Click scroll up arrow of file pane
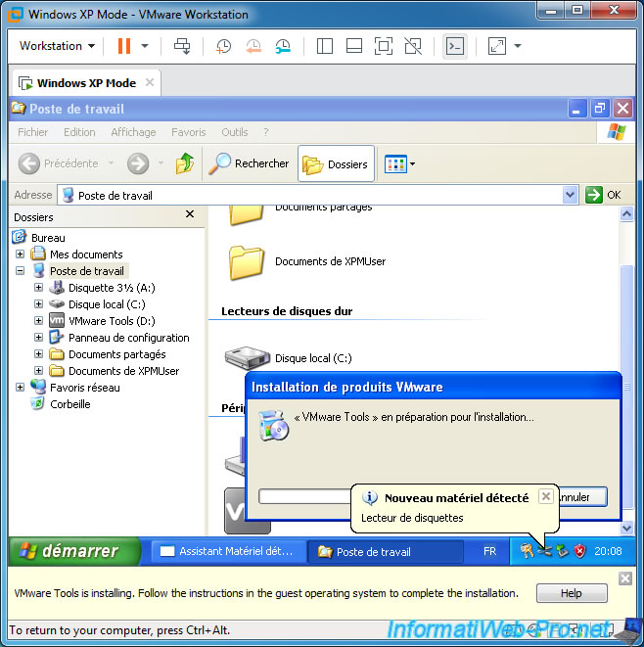 (x=626, y=213)
